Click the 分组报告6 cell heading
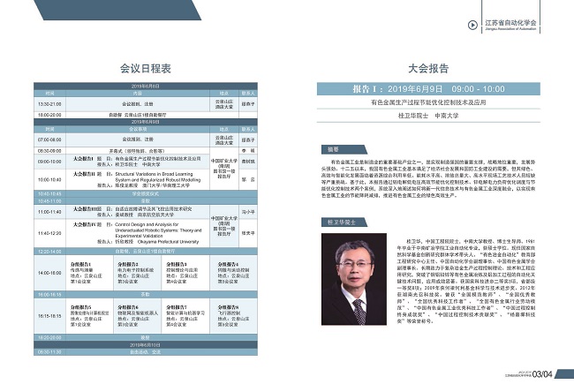 coord(128,307)
